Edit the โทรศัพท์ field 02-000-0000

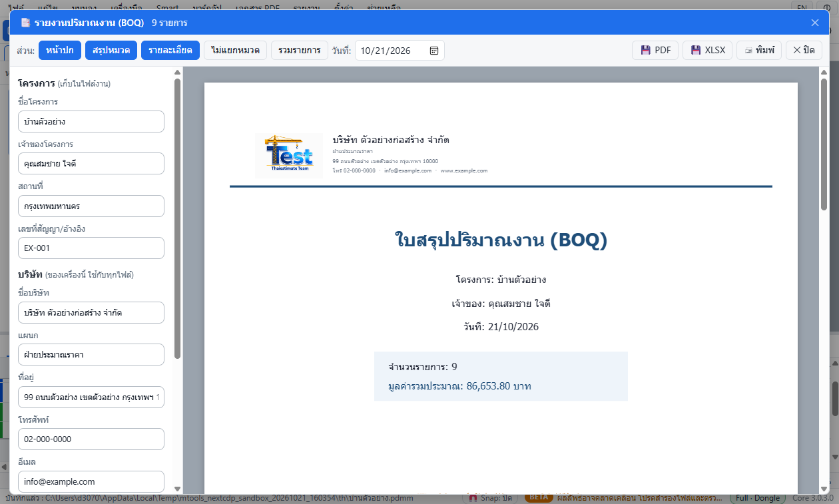pyautogui.click(x=91, y=439)
